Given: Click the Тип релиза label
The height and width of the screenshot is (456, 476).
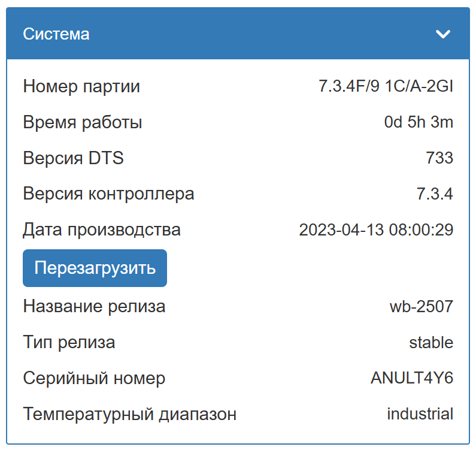Looking at the screenshot, I should pyautogui.click(x=69, y=343).
